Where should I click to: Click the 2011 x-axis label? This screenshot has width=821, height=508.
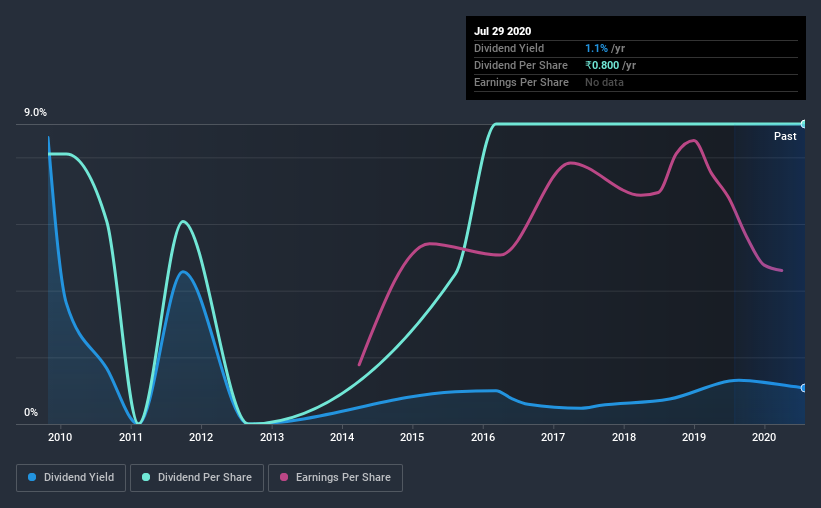[x=130, y=437]
